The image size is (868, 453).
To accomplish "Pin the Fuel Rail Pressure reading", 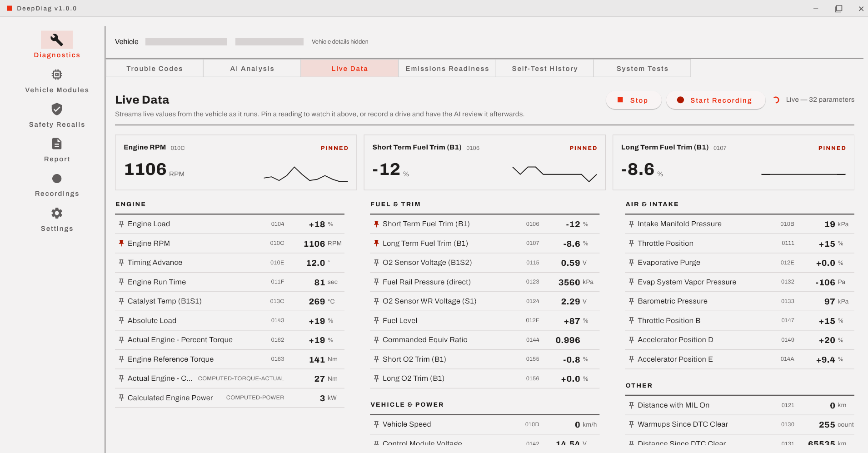I will click(376, 282).
